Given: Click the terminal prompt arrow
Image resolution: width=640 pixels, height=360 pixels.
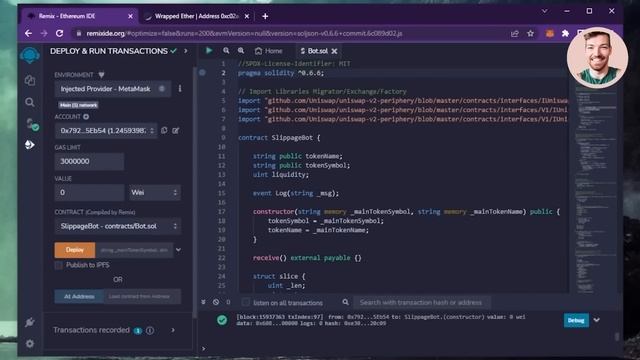Looking at the screenshot, I should point(204,349).
